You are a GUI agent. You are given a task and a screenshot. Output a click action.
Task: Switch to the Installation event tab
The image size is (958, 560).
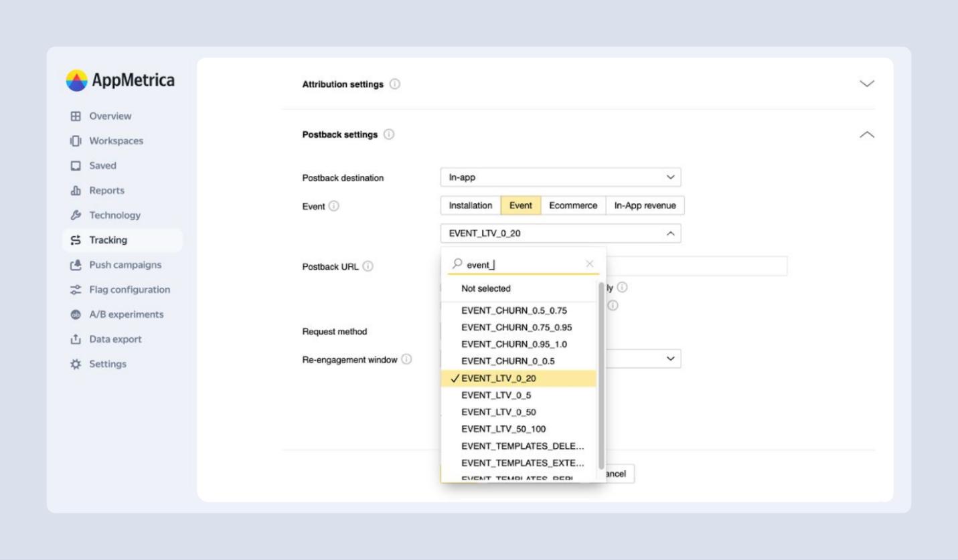pos(470,205)
